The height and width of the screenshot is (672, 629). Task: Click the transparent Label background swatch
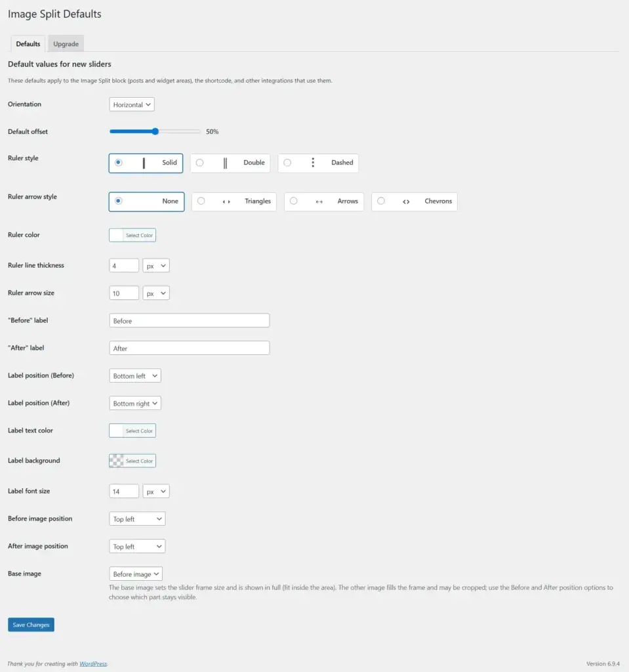(x=116, y=461)
